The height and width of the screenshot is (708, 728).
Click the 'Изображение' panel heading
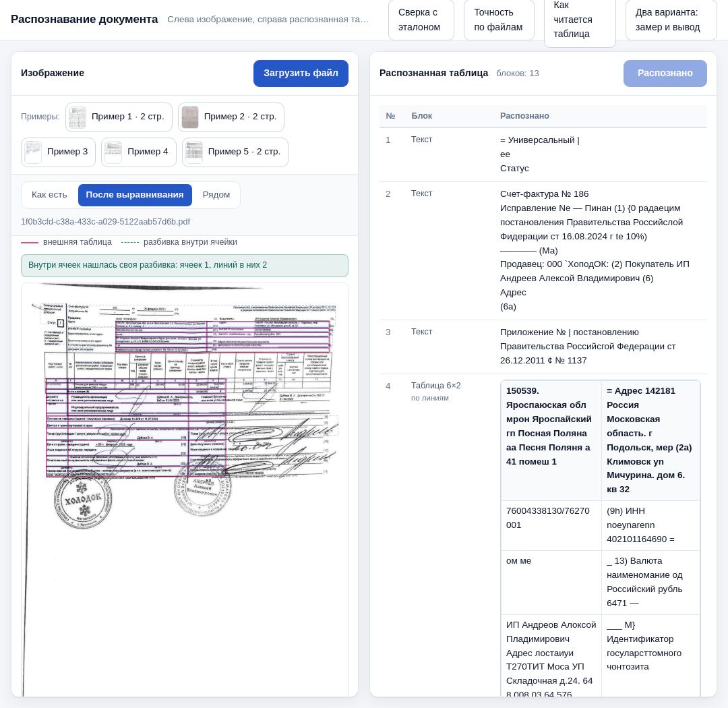click(53, 73)
